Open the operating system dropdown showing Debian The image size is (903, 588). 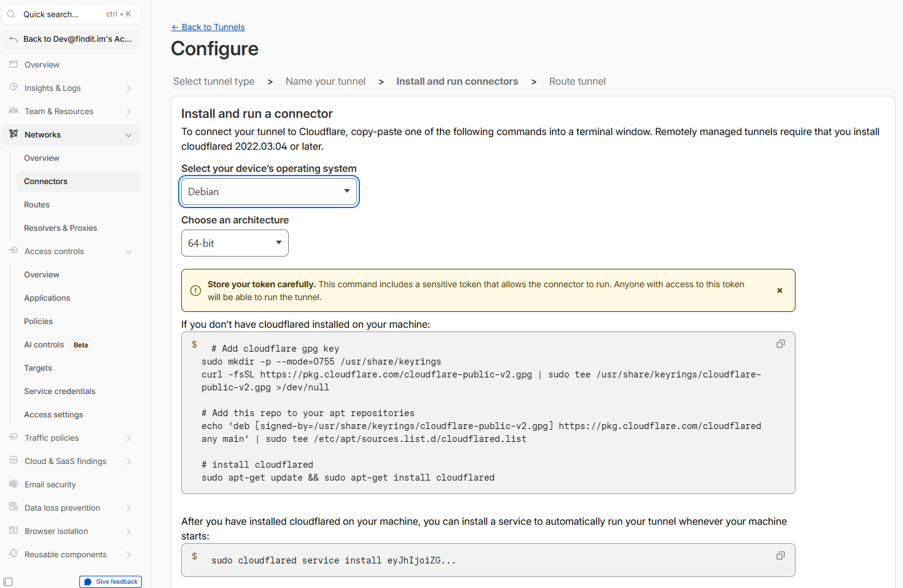[x=269, y=191]
